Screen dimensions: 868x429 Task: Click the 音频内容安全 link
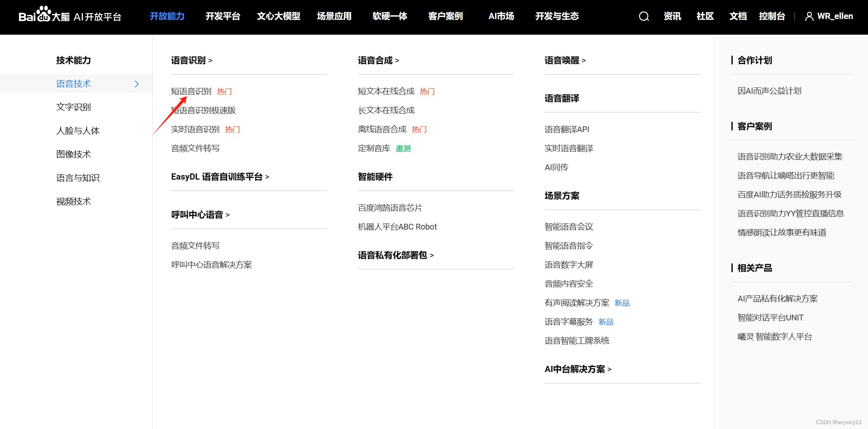pos(569,284)
